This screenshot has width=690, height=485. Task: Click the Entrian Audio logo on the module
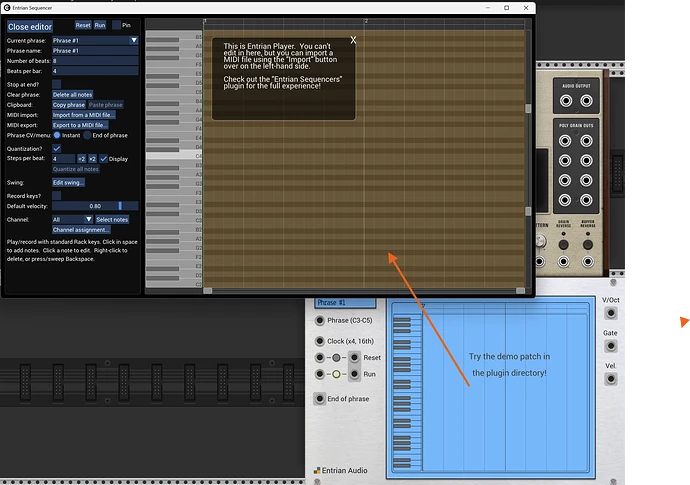(341, 470)
